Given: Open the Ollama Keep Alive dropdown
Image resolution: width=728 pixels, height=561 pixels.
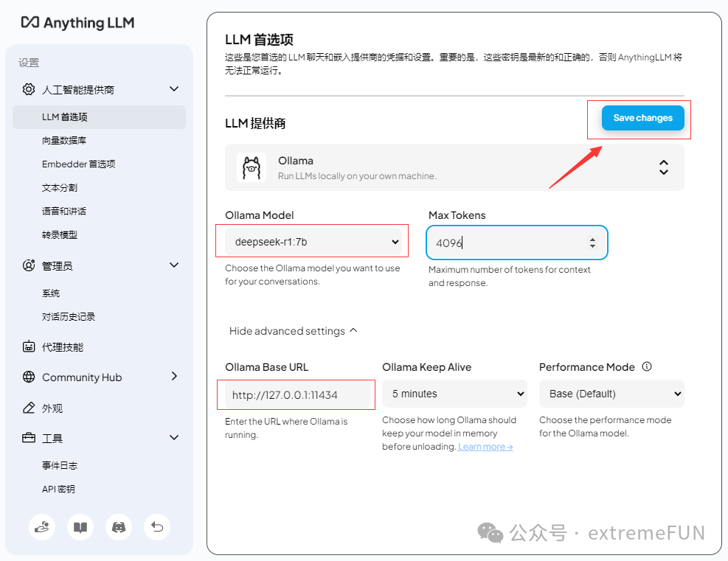Looking at the screenshot, I should pos(454,394).
